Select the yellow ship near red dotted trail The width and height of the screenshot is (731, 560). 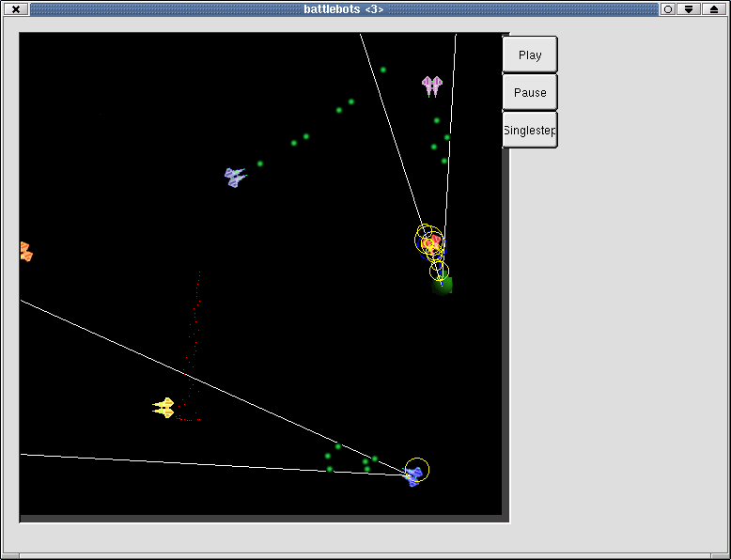pos(164,408)
